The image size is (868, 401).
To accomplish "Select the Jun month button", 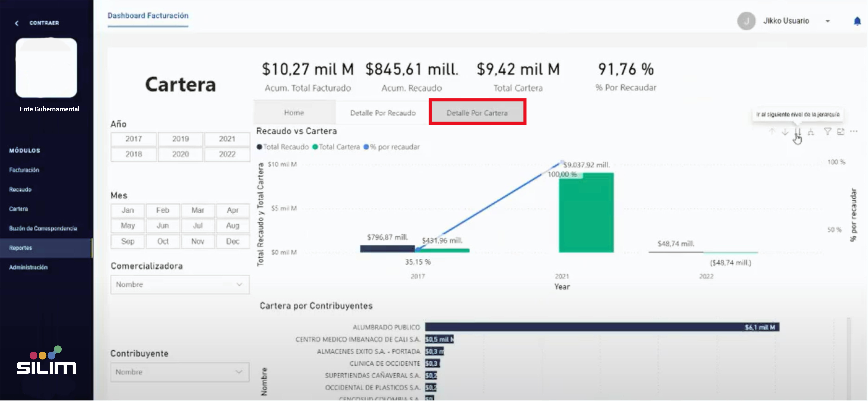I will pyautogui.click(x=163, y=226).
